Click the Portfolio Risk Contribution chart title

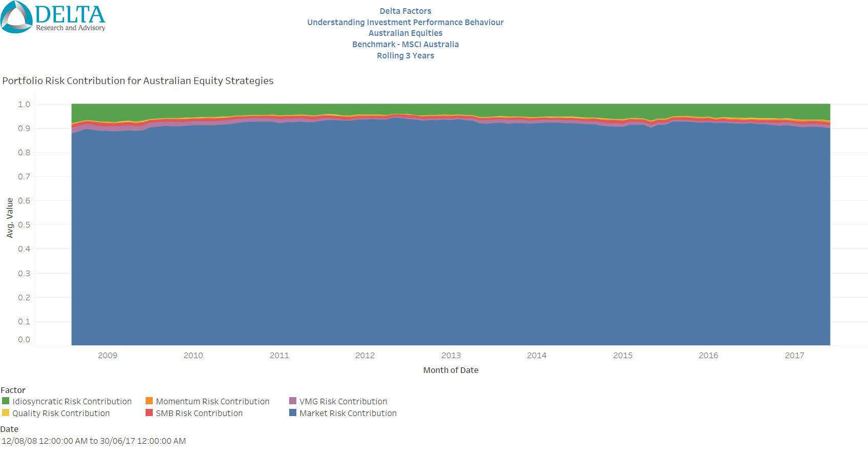coord(138,81)
